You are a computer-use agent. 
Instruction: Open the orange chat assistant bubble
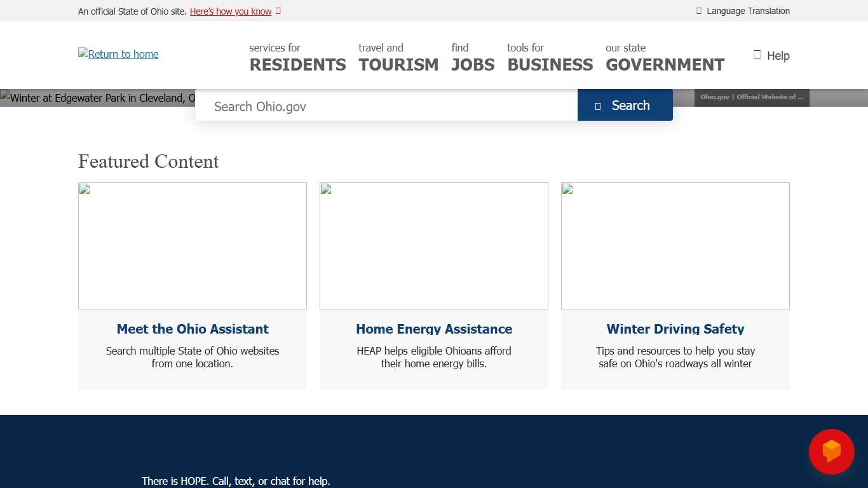point(831,452)
